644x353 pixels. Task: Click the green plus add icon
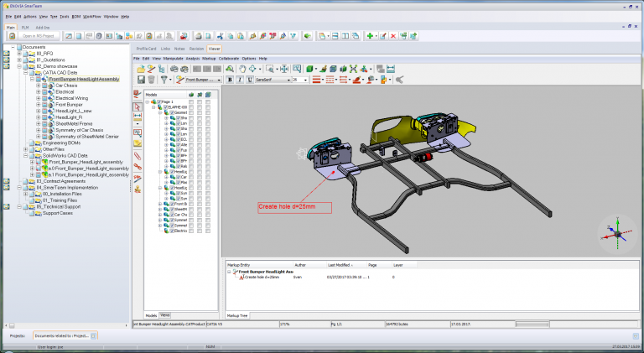pyautogui.click(x=370, y=36)
